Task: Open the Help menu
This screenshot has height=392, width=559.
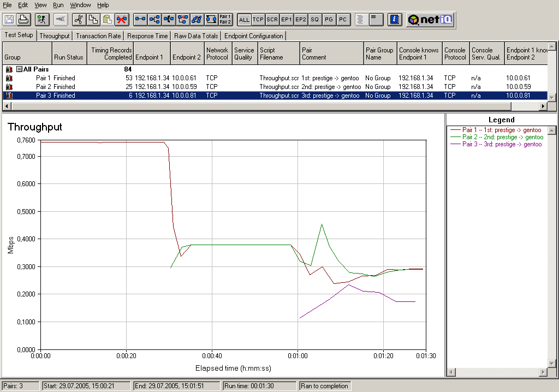Action: [103, 5]
